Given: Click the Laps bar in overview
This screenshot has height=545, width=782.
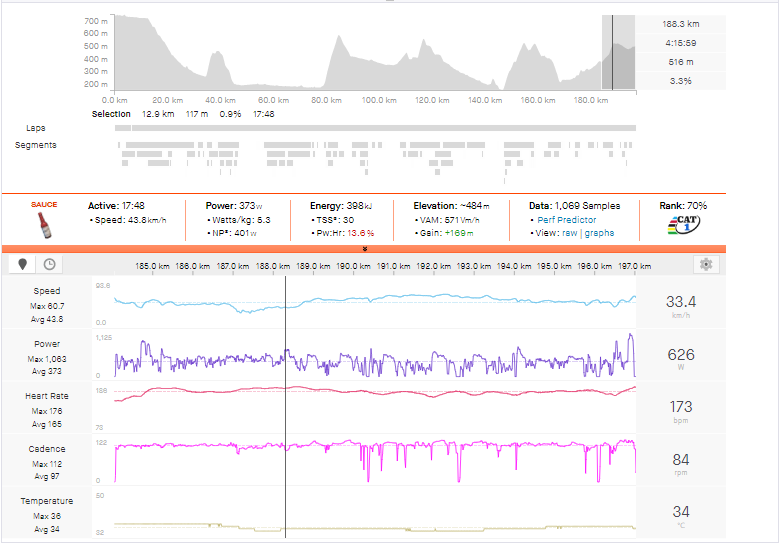Looking at the screenshot, I should (x=375, y=128).
